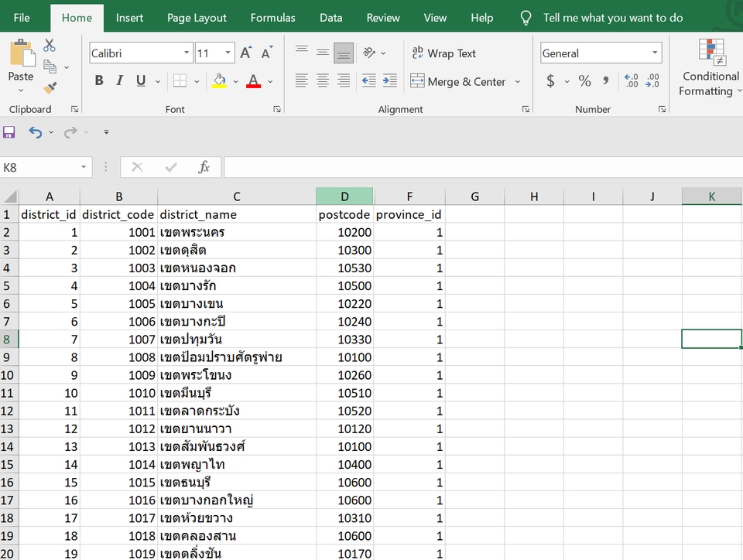Apply Percent Style format
Screen dimensions: 743x560
pyautogui.click(x=585, y=81)
